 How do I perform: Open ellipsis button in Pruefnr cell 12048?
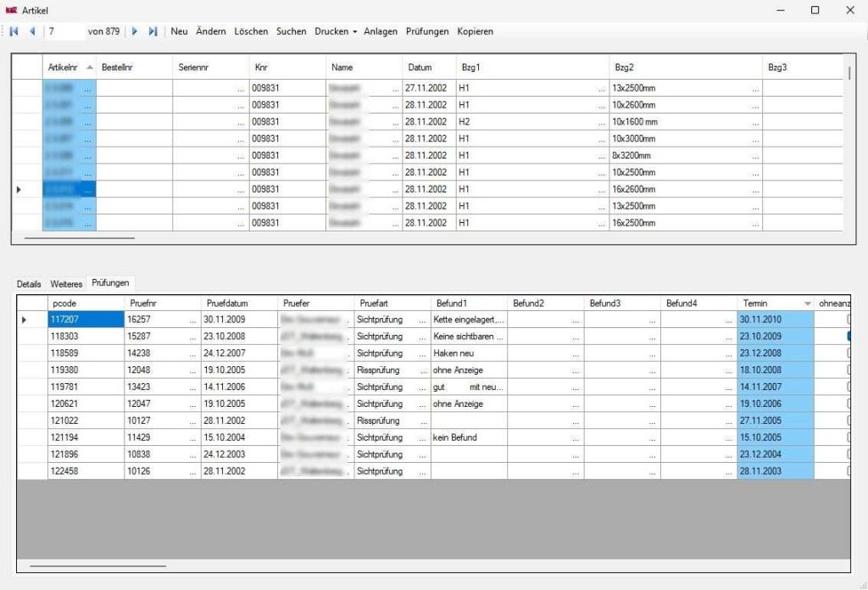[192, 370]
